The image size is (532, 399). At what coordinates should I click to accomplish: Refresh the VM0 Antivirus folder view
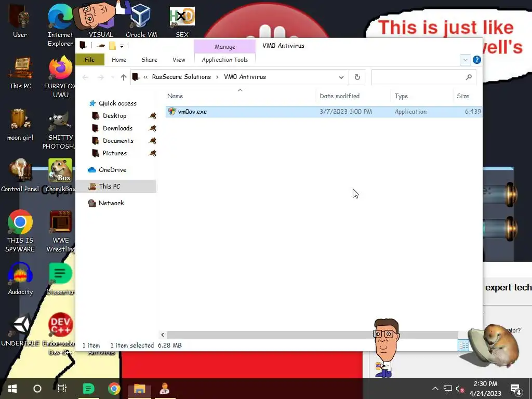357,77
